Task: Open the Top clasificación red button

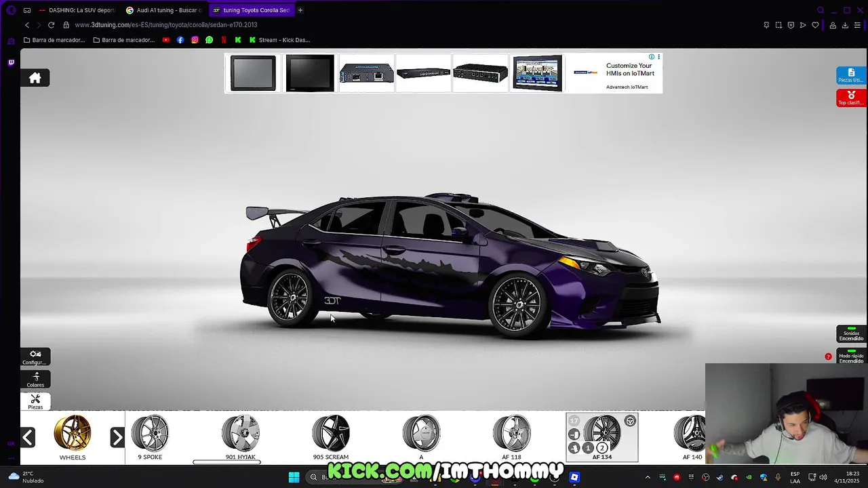Action: pyautogui.click(x=851, y=98)
